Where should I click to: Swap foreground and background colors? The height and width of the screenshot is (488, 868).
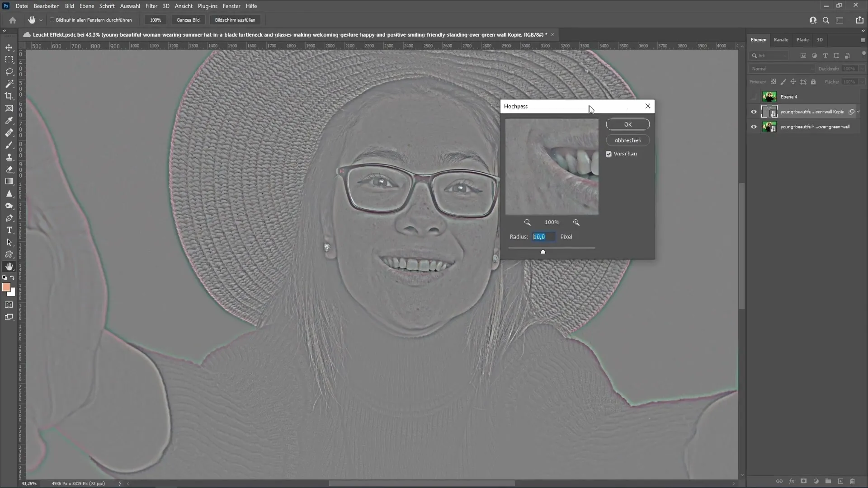coord(13,278)
